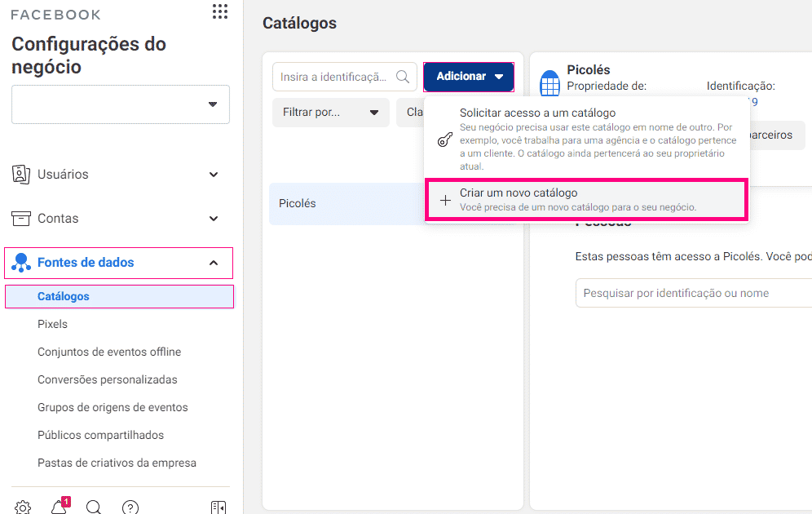Click the search icon in catalog ID field

[x=403, y=77]
